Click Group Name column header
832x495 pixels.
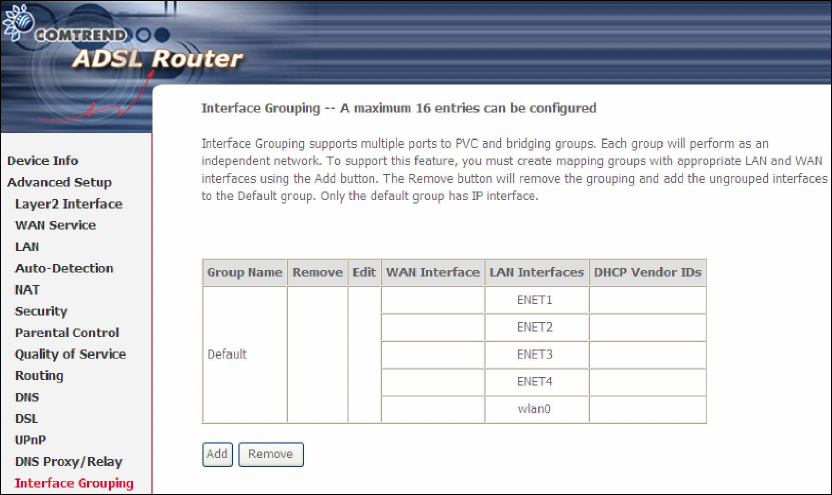[x=245, y=273]
